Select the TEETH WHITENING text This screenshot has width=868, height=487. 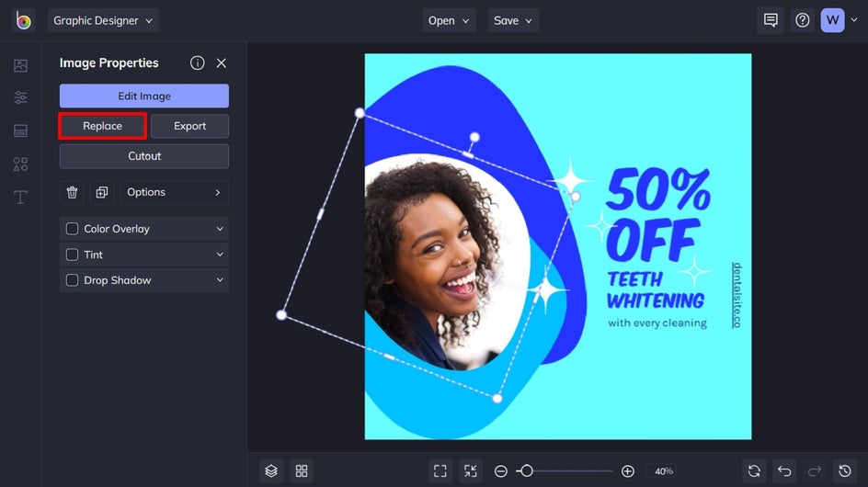(x=656, y=290)
